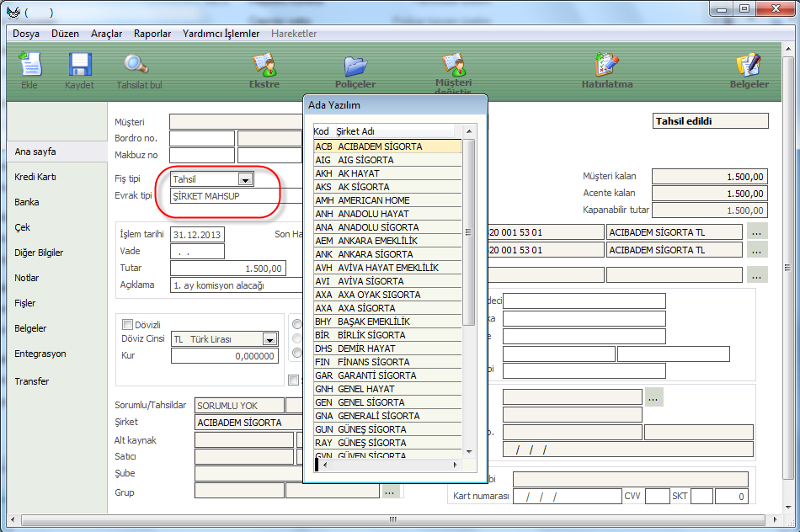The height and width of the screenshot is (532, 800).
Task: Select the Banka side tab
Action: pos(27,202)
